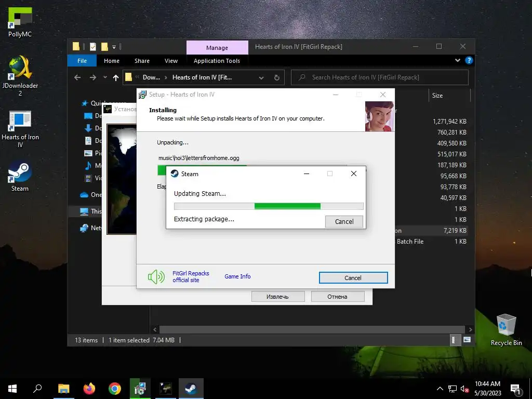The image size is (532, 399).
Task: Click the muted volume tray icon
Action: click(464, 389)
